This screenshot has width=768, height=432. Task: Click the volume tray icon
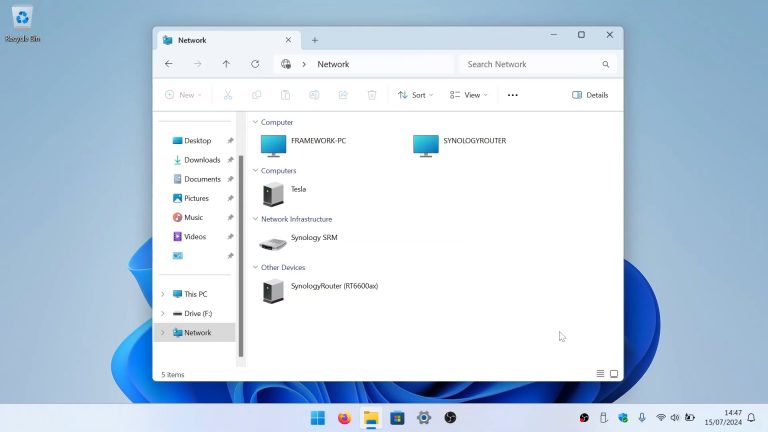(675, 418)
